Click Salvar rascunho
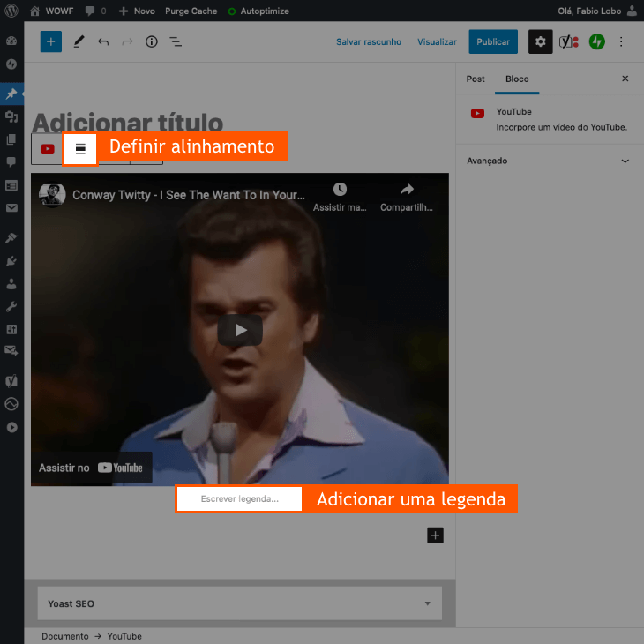This screenshot has width=644, height=644. (x=369, y=41)
